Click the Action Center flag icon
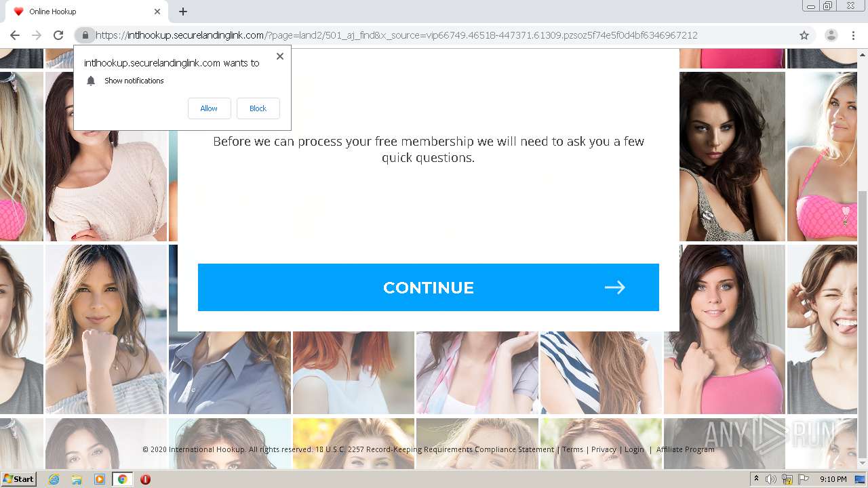 coord(804,479)
